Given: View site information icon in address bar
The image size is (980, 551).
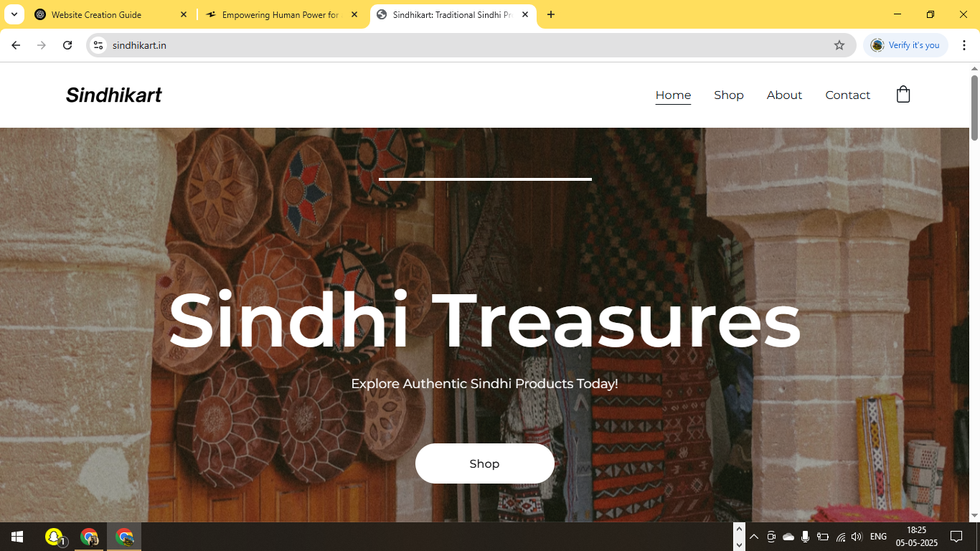Looking at the screenshot, I should click(x=99, y=45).
